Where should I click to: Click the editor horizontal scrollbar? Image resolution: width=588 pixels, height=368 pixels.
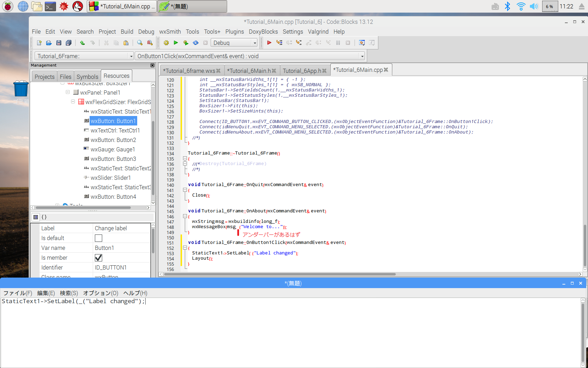[x=280, y=274]
